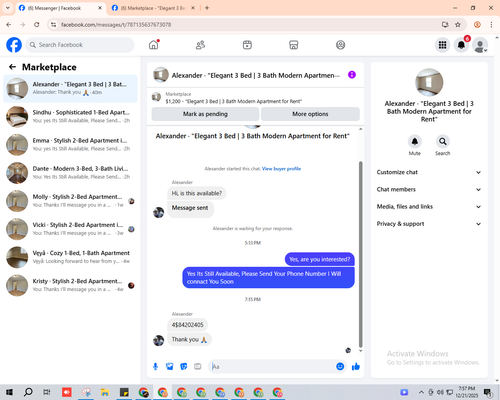The height and width of the screenshot is (400, 500).
Task: Click the listing thumbnail in the chat header
Action: [x=161, y=75]
